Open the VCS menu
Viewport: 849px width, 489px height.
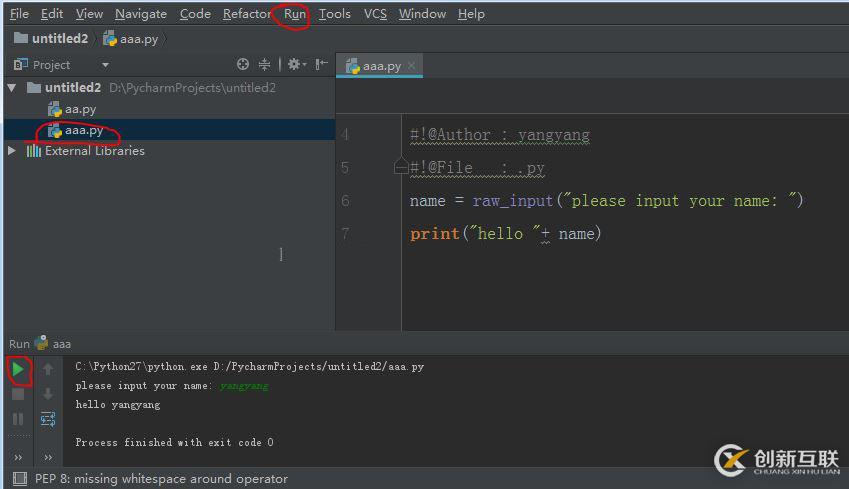tap(375, 14)
